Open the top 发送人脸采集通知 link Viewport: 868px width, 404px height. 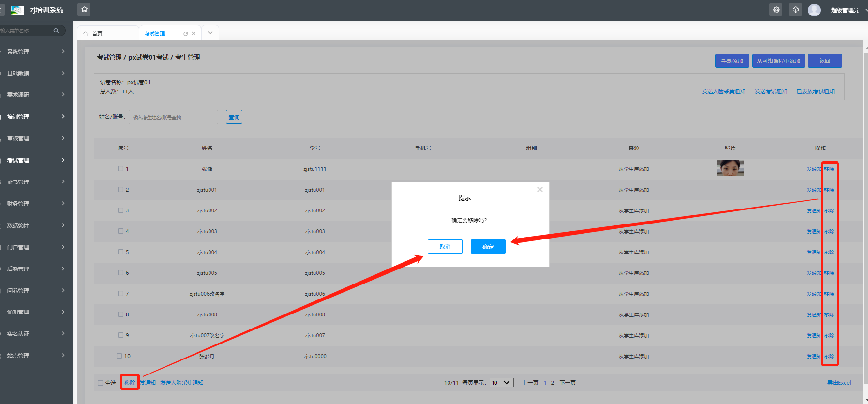pyautogui.click(x=723, y=91)
